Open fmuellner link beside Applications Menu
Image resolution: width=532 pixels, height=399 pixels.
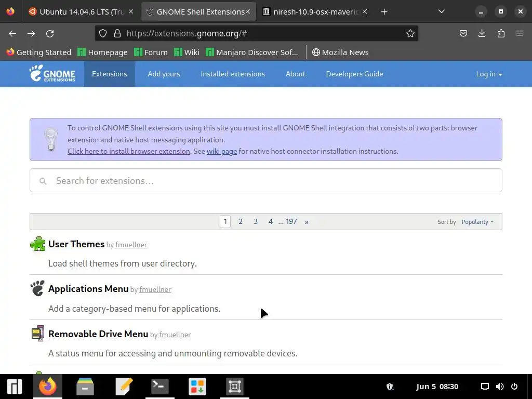155,290
